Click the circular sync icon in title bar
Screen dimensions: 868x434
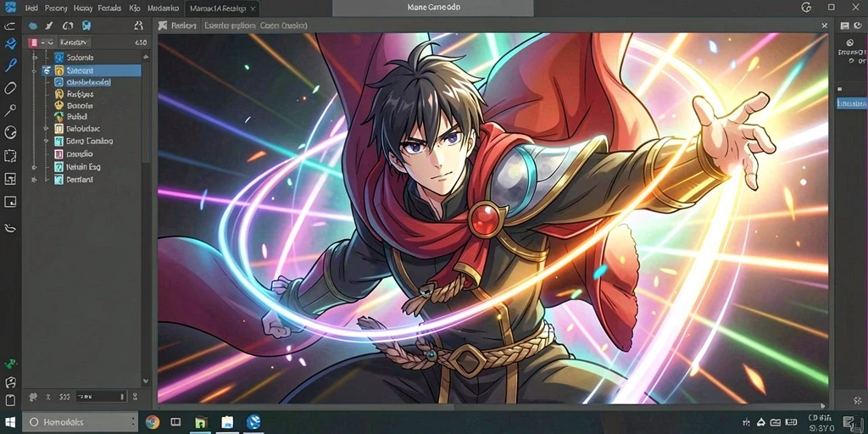pyautogui.click(x=806, y=7)
